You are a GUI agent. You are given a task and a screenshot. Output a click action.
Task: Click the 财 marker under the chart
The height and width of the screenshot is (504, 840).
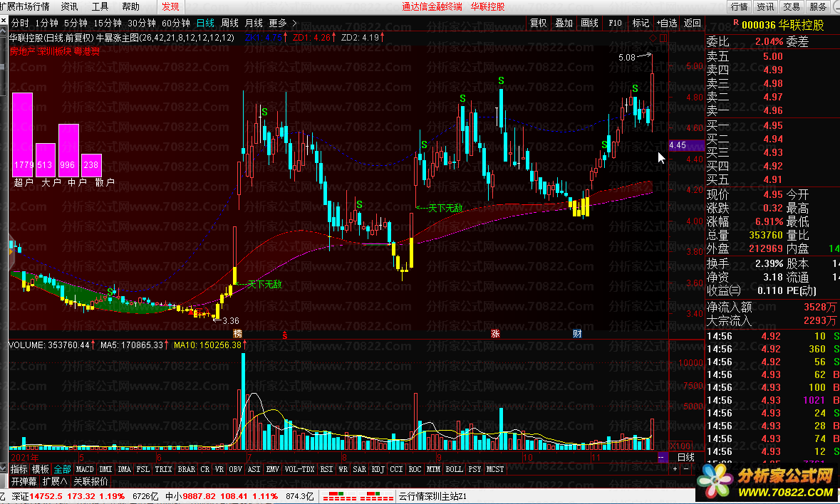click(x=577, y=334)
